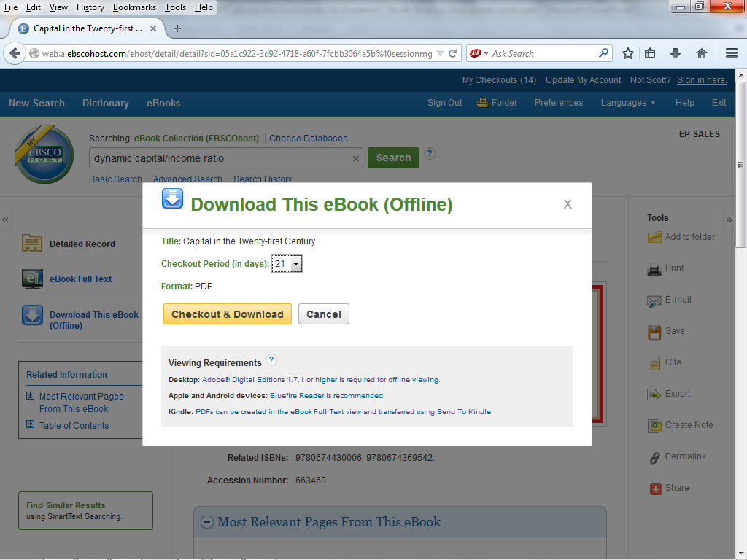Click the browser home icon
The height and width of the screenshot is (560, 747).
pyautogui.click(x=701, y=53)
